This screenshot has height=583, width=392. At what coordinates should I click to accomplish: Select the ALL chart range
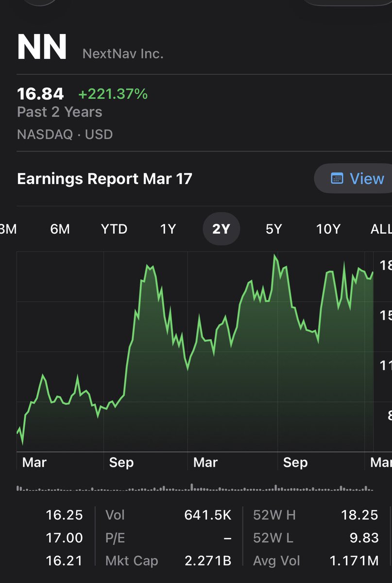(381, 229)
